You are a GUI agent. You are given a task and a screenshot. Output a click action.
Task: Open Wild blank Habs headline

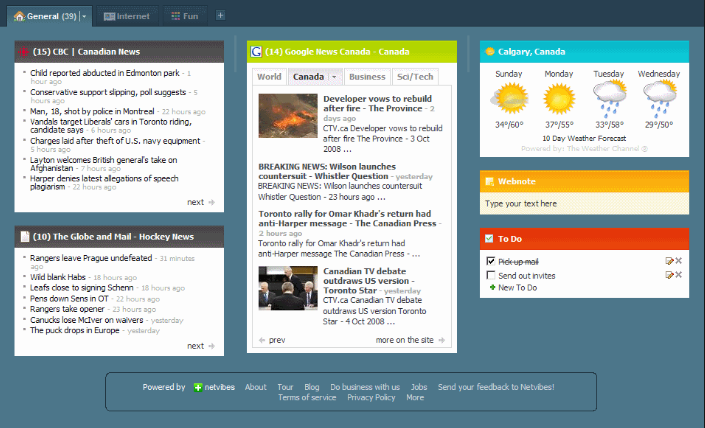click(x=58, y=277)
